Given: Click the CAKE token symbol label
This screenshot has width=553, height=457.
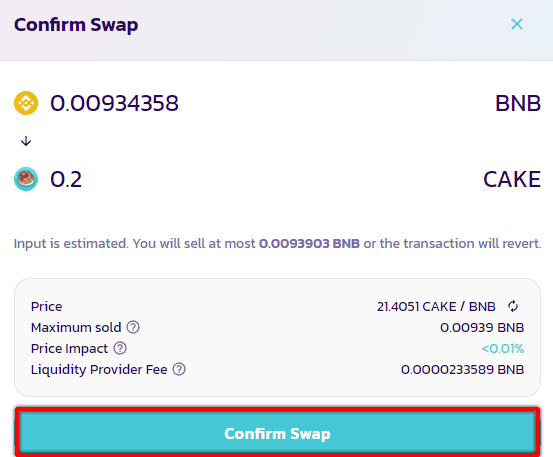Looking at the screenshot, I should 512,179.
